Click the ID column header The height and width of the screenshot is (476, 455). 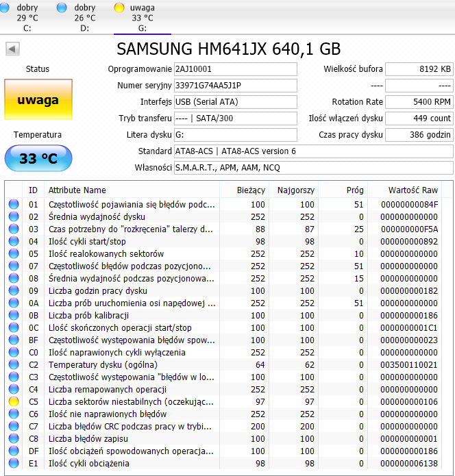[33, 190]
